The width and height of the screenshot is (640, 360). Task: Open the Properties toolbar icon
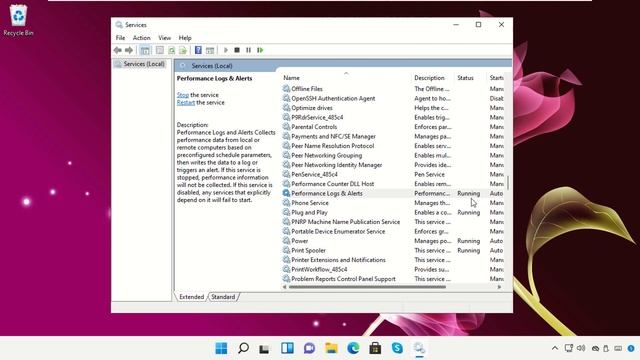pyautogui.click(x=160, y=50)
